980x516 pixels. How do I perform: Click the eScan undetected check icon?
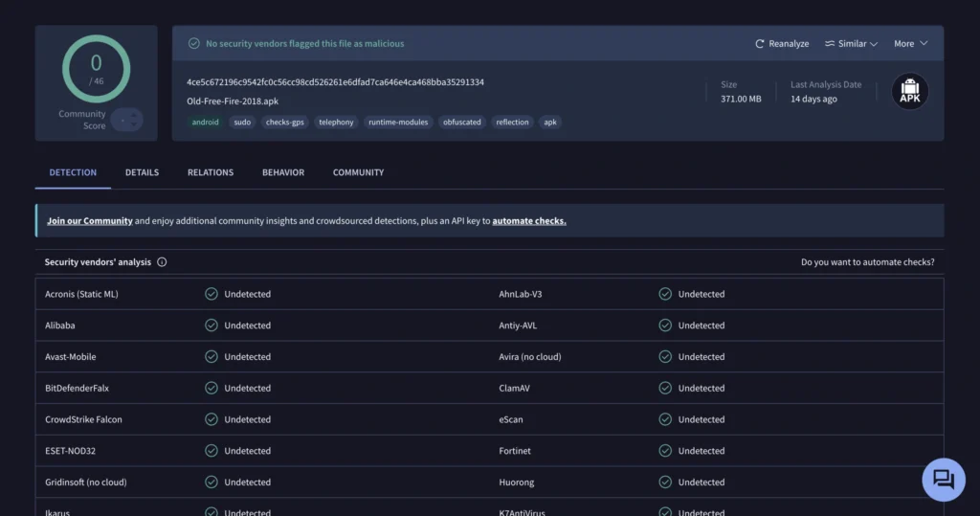tap(665, 419)
